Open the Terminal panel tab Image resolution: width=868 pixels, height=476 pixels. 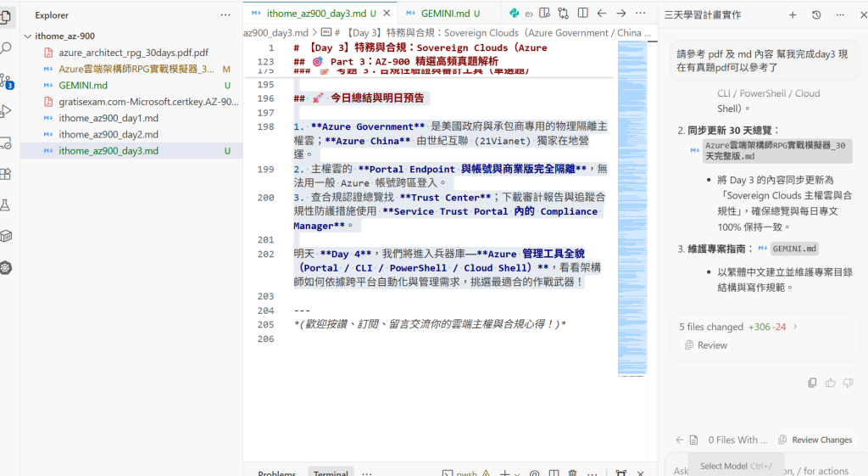[x=331, y=473]
